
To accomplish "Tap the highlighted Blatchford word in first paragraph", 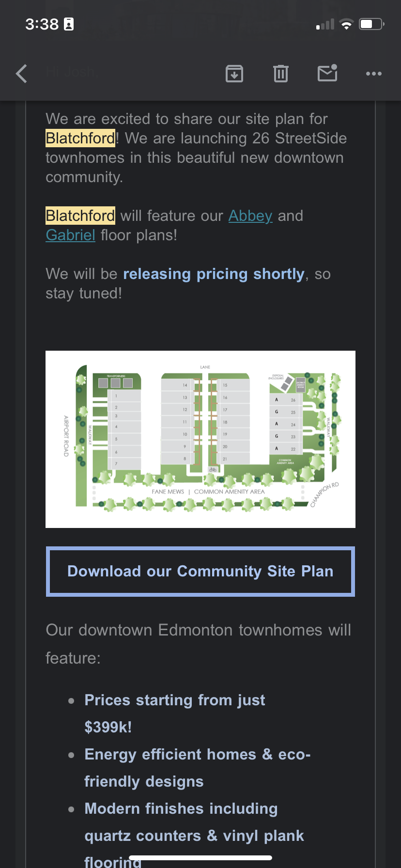I will point(80,139).
